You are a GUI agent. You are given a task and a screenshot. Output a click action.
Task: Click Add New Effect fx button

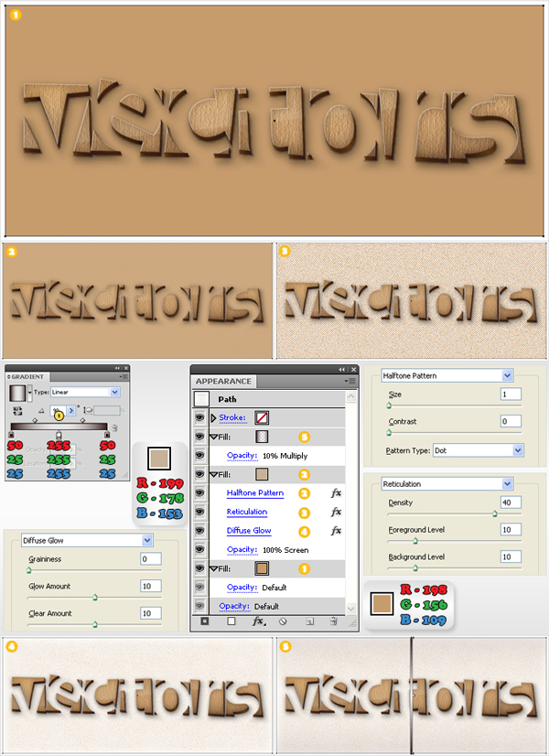tap(259, 621)
